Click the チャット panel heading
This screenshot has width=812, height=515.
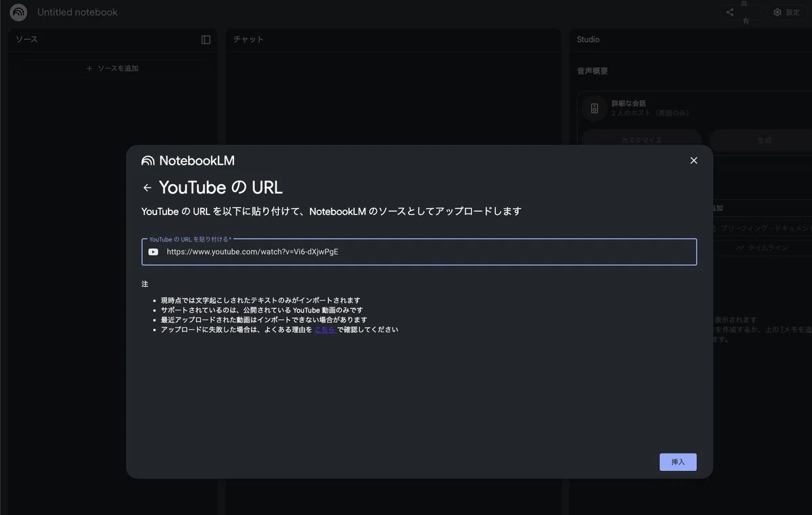248,39
